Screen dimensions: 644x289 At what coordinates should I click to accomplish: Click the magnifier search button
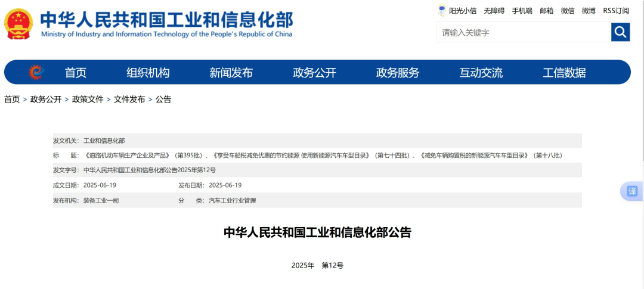pos(620,32)
